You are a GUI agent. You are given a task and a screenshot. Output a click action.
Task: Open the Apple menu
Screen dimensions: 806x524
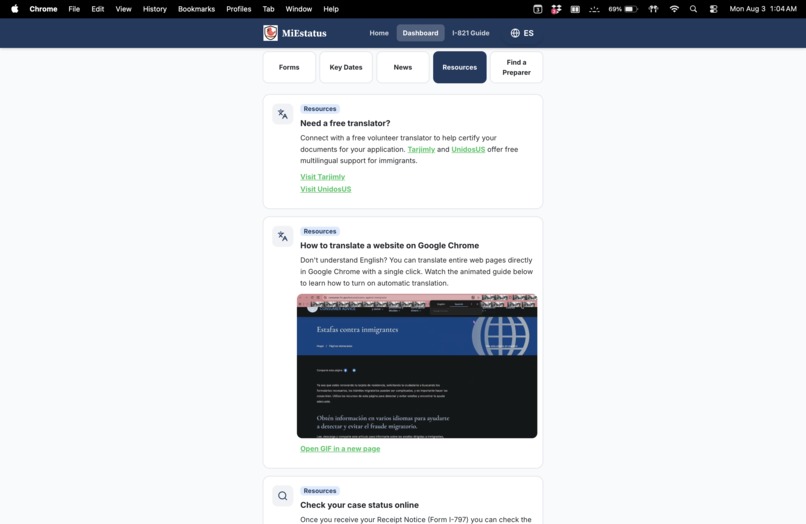(15, 9)
